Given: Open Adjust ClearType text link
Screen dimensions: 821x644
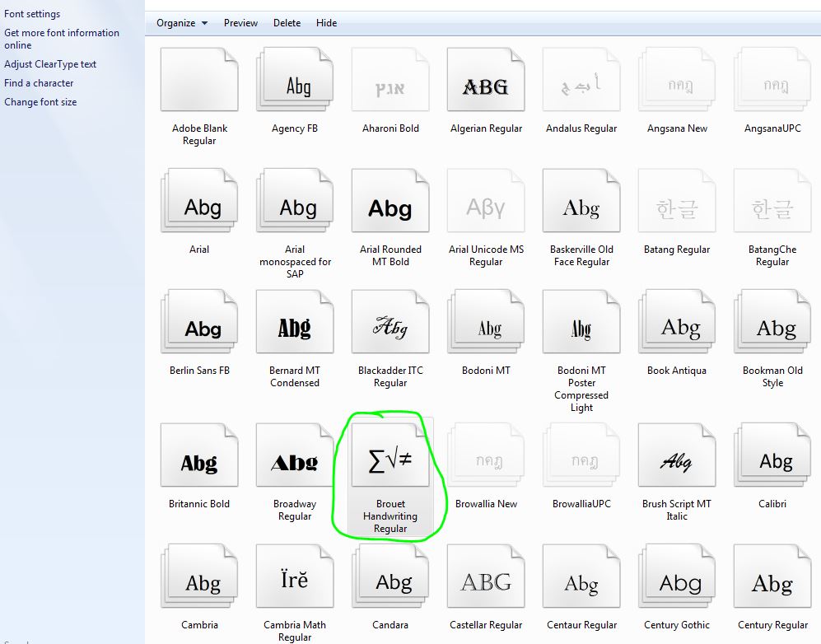Looking at the screenshot, I should coord(50,64).
